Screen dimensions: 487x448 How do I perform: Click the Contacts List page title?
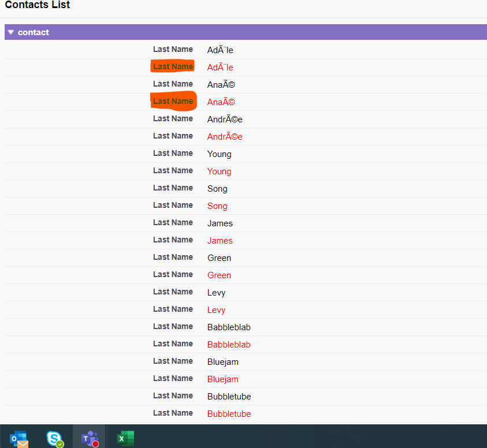tap(37, 5)
